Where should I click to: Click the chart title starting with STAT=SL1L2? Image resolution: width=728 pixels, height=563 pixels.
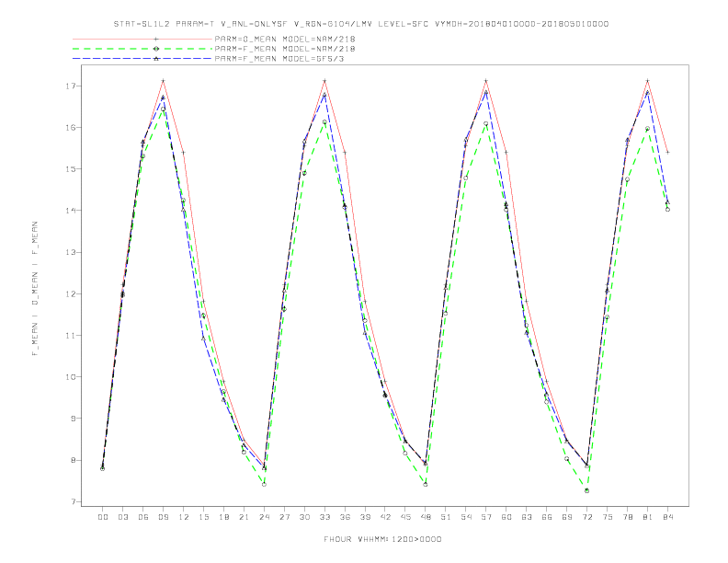[x=361, y=24]
